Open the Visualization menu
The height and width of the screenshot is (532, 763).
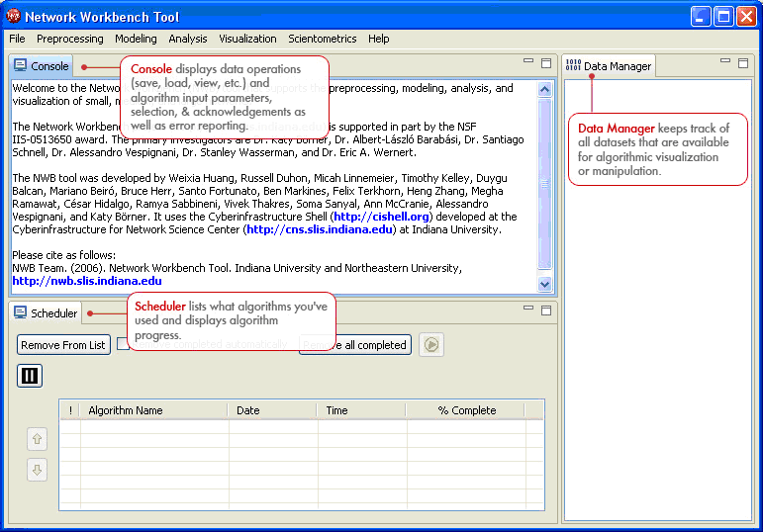coord(247,39)
